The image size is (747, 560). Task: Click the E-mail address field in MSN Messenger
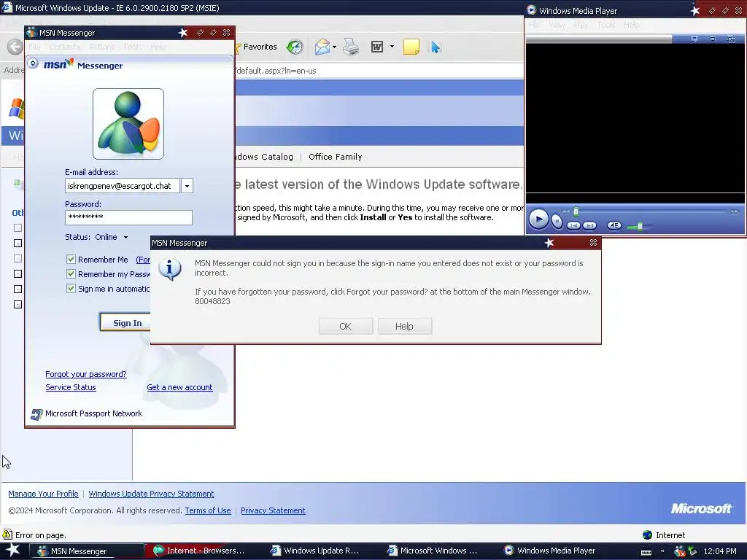point(123,186)
